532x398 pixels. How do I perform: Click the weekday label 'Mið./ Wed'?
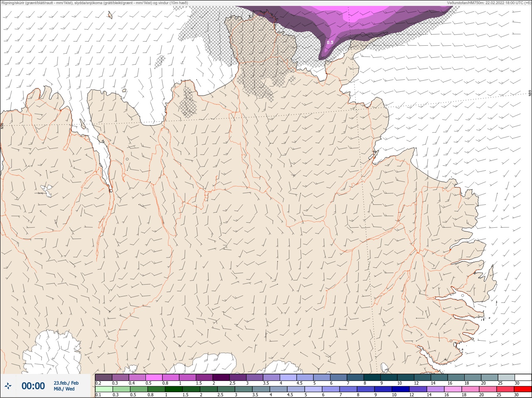tap(64, 389)
